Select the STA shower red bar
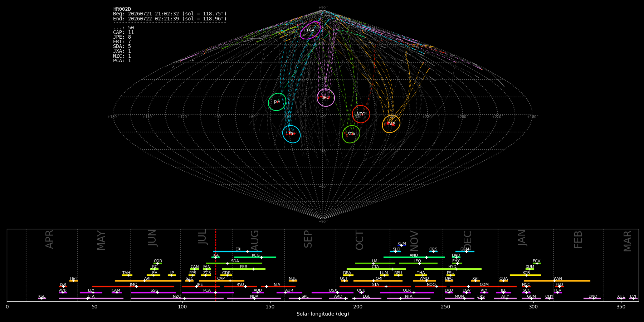The image size is (644, 322). [x=375, y=287]
